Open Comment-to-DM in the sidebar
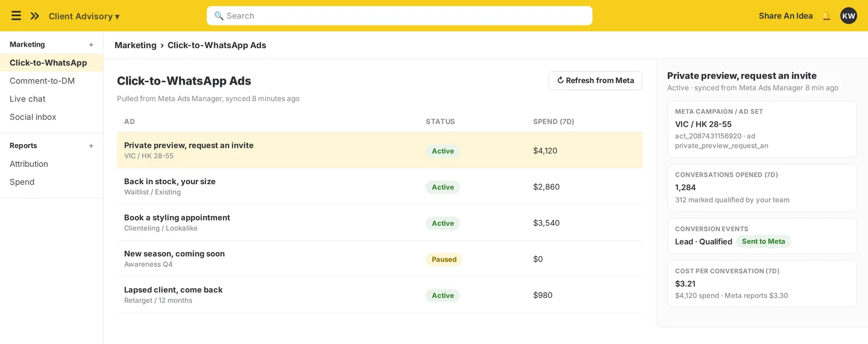Screen dimensions: 868x344 tap(52, 81)
